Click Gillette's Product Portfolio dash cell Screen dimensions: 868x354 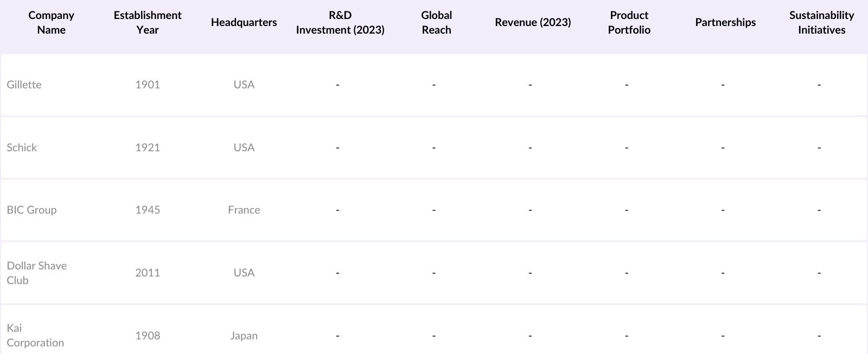(627, 85)
